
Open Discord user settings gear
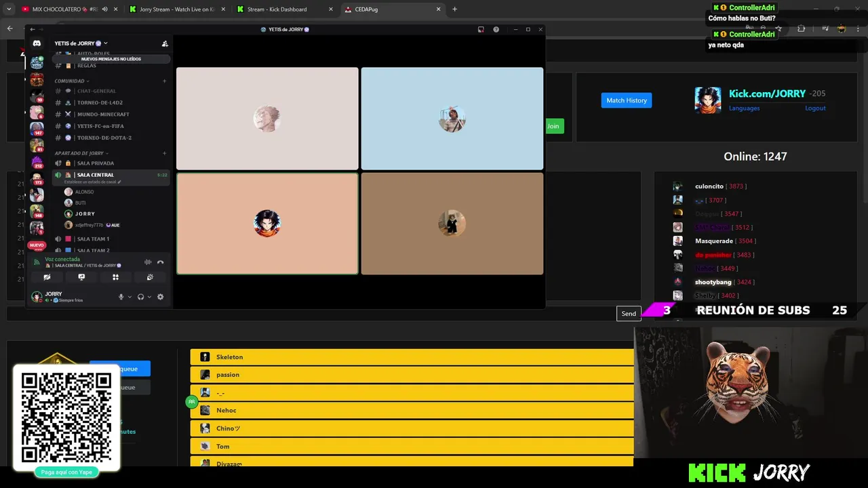tap(161, 297)
